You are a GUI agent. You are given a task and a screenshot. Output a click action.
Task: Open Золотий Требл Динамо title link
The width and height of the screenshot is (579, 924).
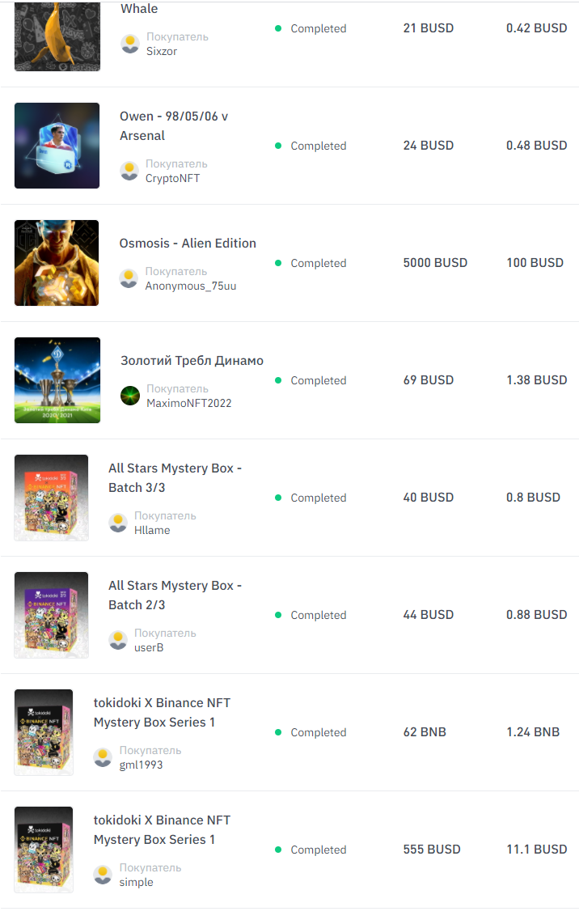pos(192,361)
